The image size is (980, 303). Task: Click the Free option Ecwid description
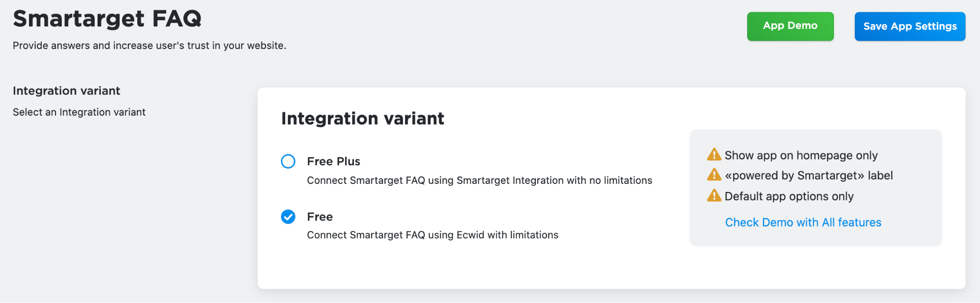click(x=432, y=235)
